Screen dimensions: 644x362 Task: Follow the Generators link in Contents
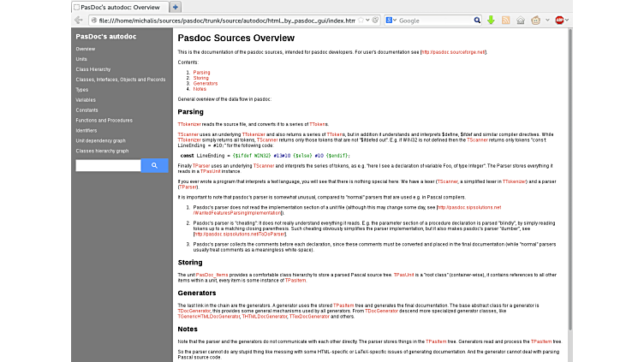click(x=205, y=83)
